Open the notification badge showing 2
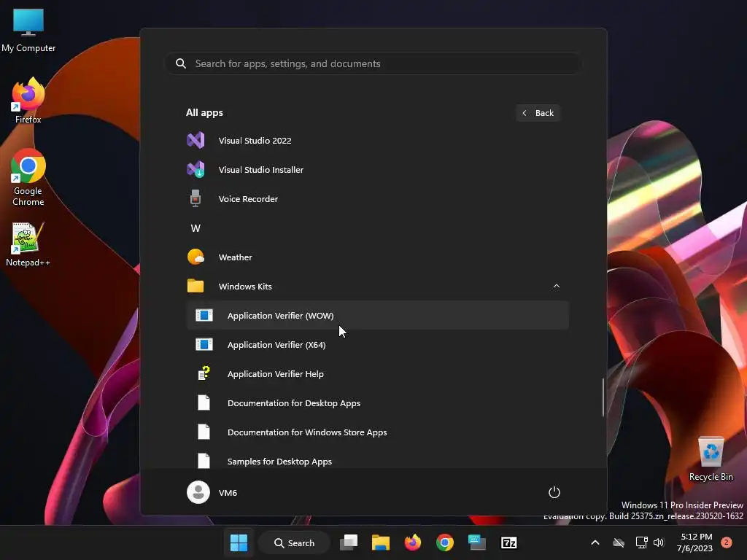 click(727, 542)
